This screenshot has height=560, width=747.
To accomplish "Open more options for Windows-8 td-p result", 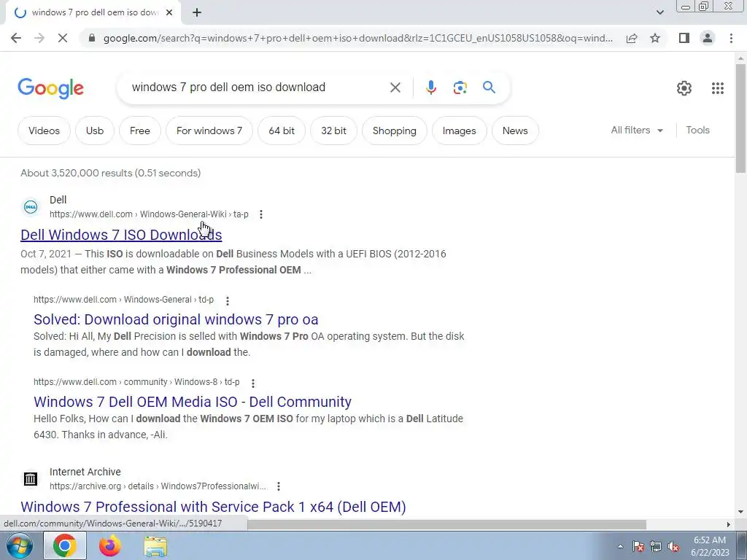I will click(253, 383).
